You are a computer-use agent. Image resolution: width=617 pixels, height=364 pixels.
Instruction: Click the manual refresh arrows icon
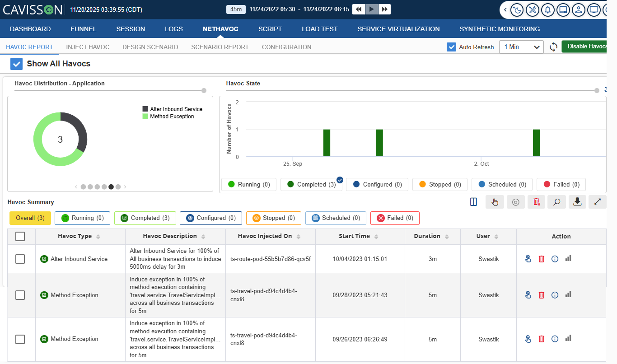click(x=553, y=47)
